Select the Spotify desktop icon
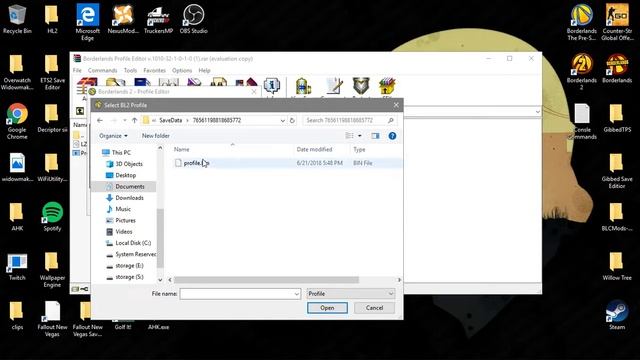Viewport: 640px width, 360px height. pos(52,216)
